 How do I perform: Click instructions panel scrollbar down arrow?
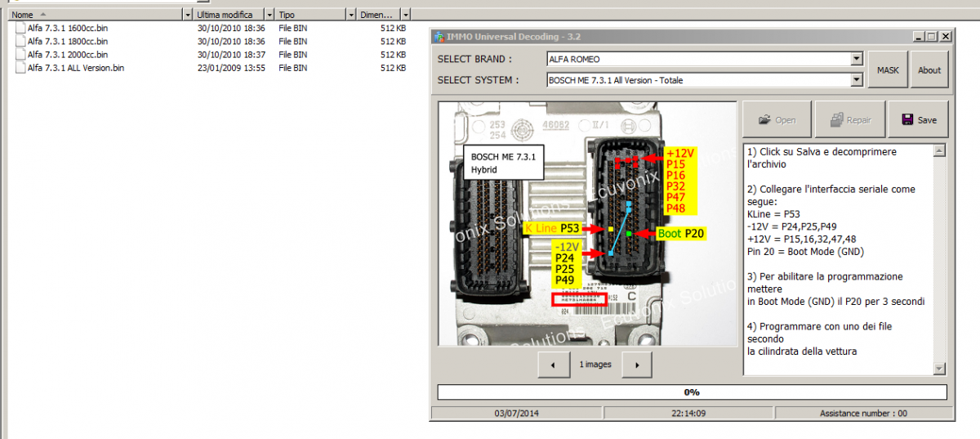click(939, 369)
